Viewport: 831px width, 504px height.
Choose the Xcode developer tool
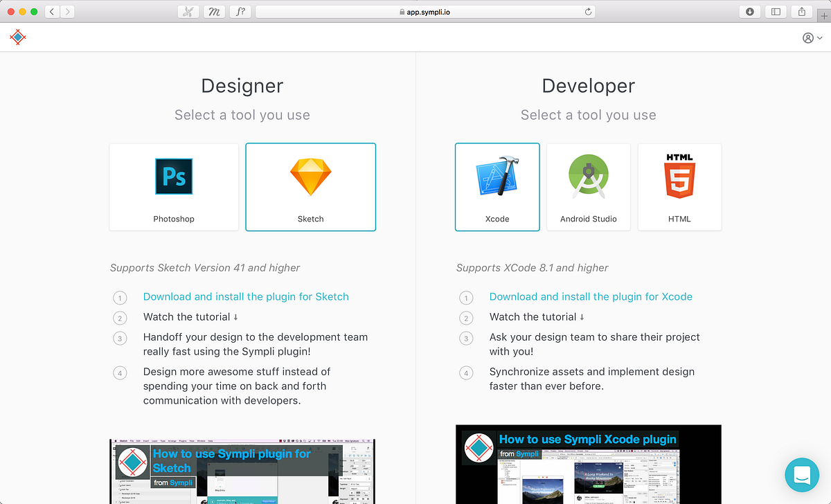tap(497, 187)
